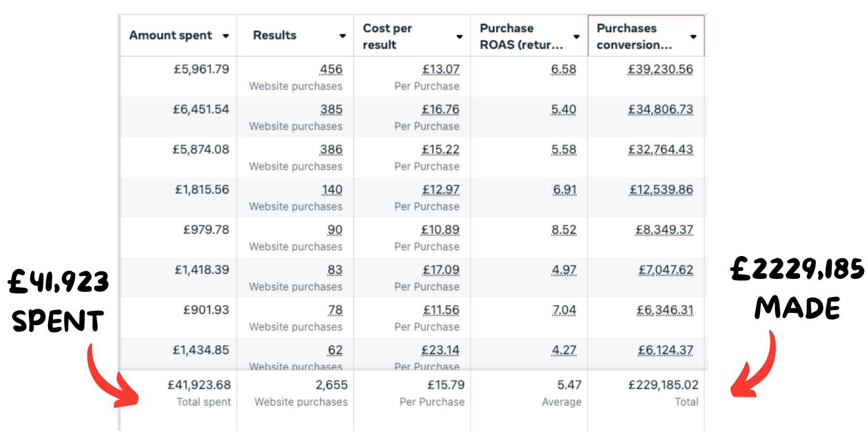Image resolution: width=868 pixels, height=439 pixels.
Task: Click the £6,124.37 conversion value
Action: 665,350
